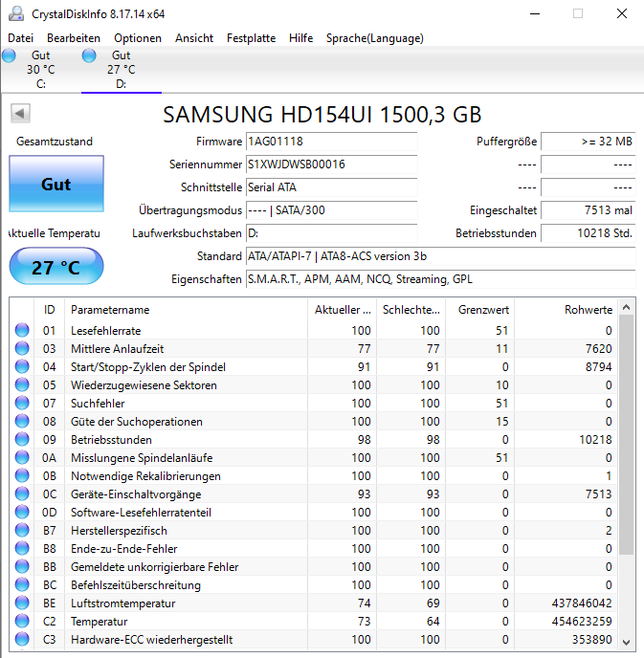This screenshot has width=644, height=658.
Task: Click the Schlechte... column header
Action: point(411,310)
